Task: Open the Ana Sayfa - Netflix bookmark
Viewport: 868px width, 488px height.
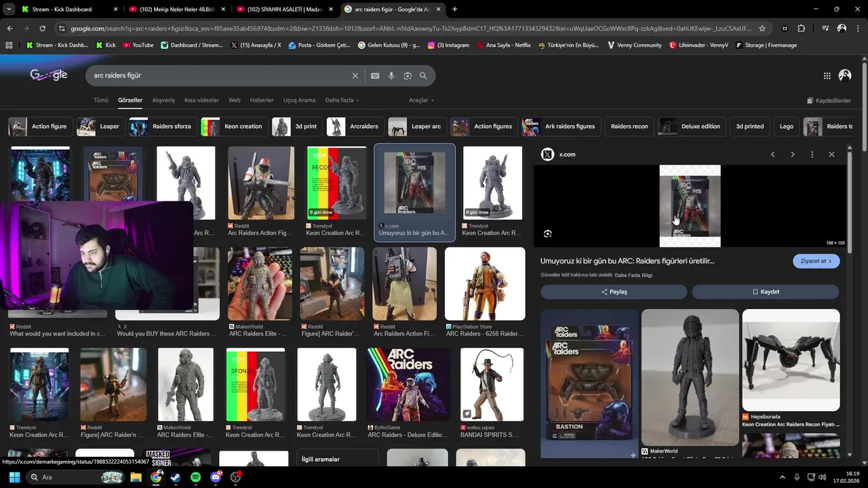Action: click(x=504, y=45)
